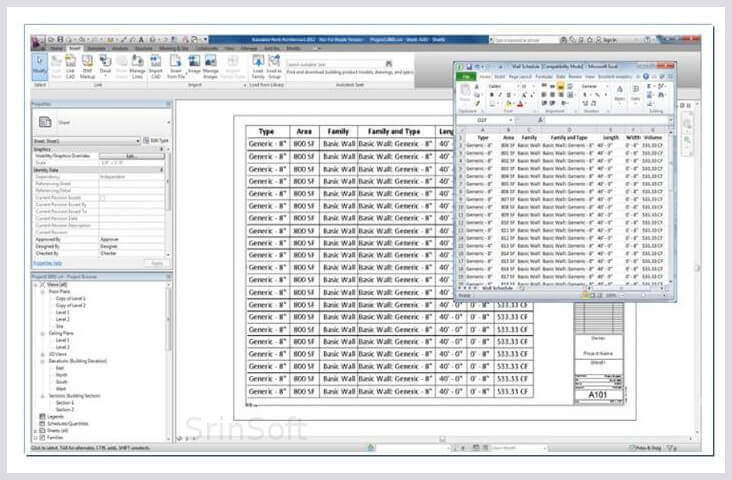Switch to Page Layout tab in Excel
The image size is (732, 480).
click(520, 76)
